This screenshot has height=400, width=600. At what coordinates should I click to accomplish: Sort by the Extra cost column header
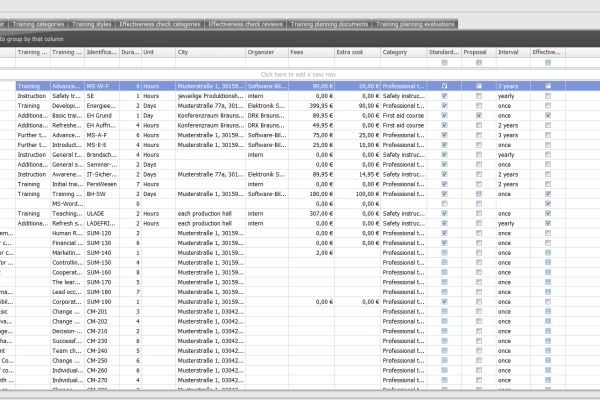point(357,52)
